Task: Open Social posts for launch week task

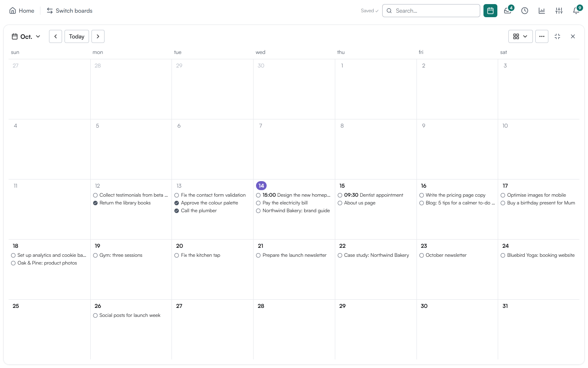Action: 130,315
